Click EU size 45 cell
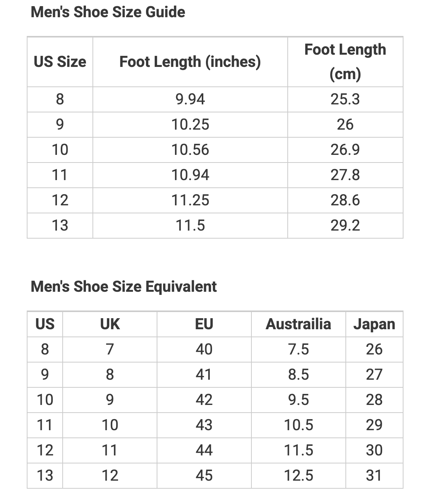The image size is (431, 504). 204,476
